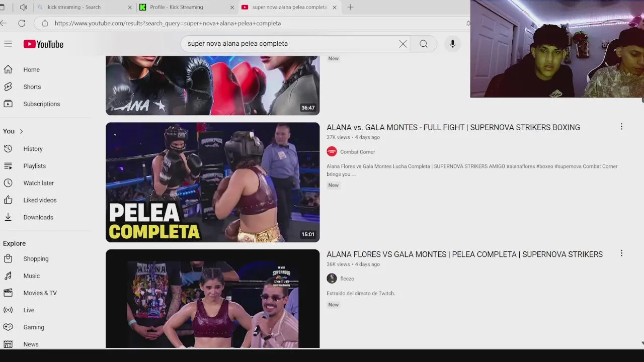The height and width of the screenshot is (362, 644).
Task: Open the Movies & TV clapper icon
Action: (x=8, y=293)
